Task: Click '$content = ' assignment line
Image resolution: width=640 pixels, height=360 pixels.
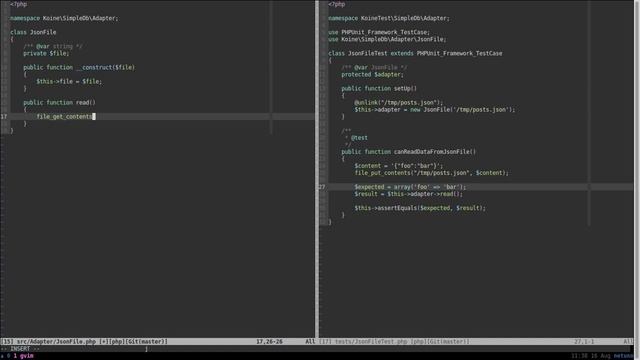Action: (x=398, y=166)
